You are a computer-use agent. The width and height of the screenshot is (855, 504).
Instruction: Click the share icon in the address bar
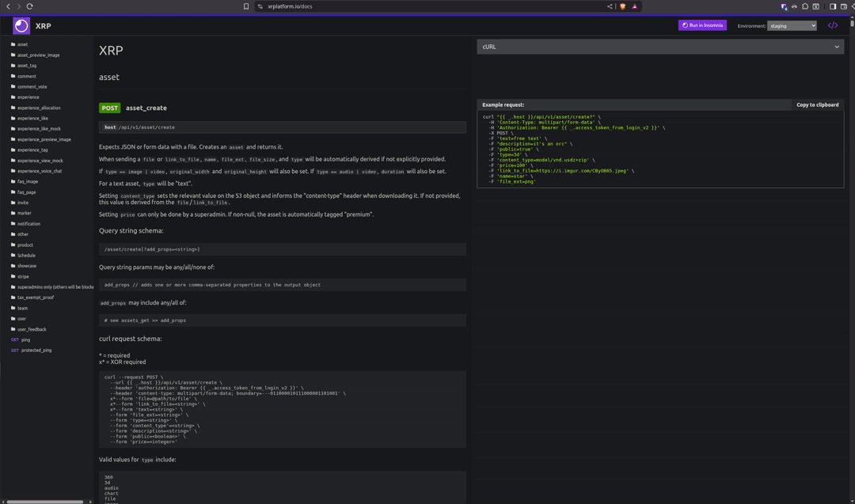[x=610, y=6]
